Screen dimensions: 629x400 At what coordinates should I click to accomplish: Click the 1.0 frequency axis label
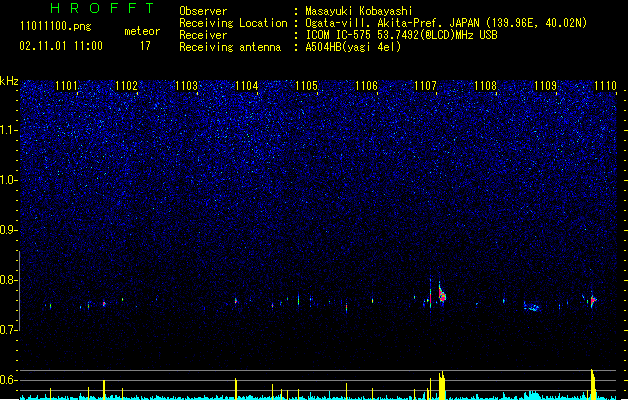coord(8,180)
